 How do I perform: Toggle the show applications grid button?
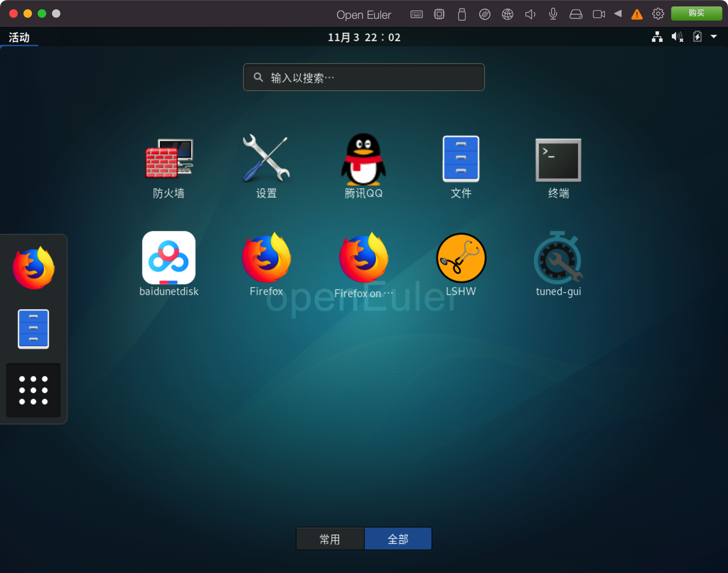[33, 390]
